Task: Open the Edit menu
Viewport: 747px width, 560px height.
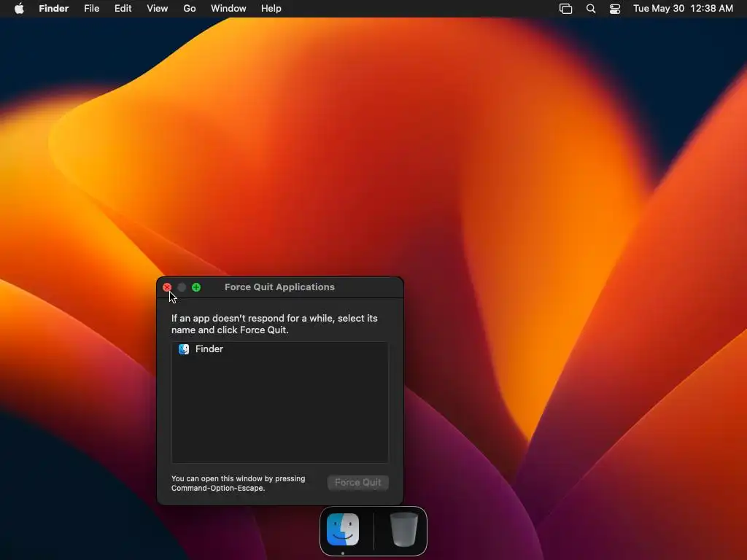Action: click(x=123, y=9)
